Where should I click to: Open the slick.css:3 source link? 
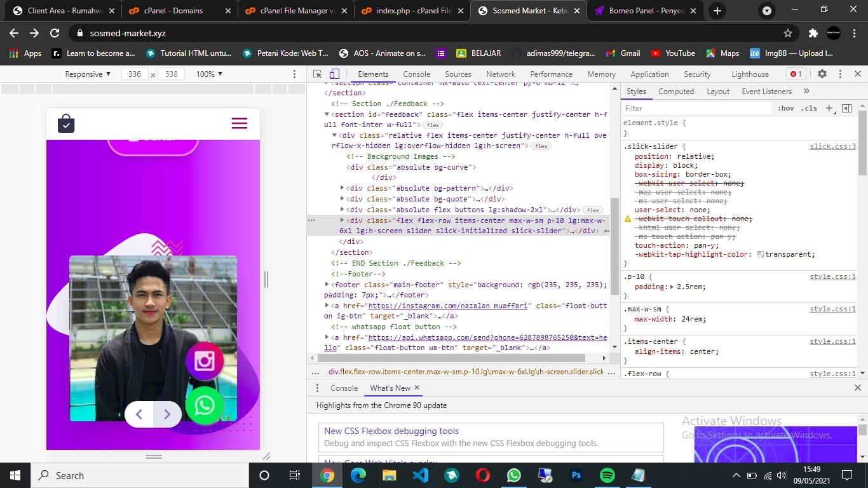(x=832, y=146)
